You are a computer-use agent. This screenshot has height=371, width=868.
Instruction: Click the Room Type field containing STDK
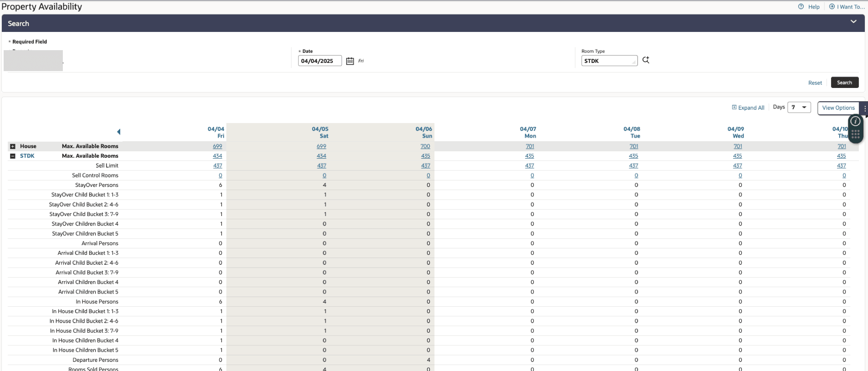[609, 61]
